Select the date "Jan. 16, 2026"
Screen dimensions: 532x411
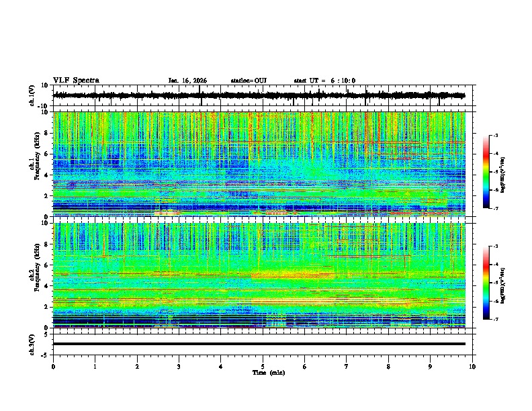tap(187, 81)
